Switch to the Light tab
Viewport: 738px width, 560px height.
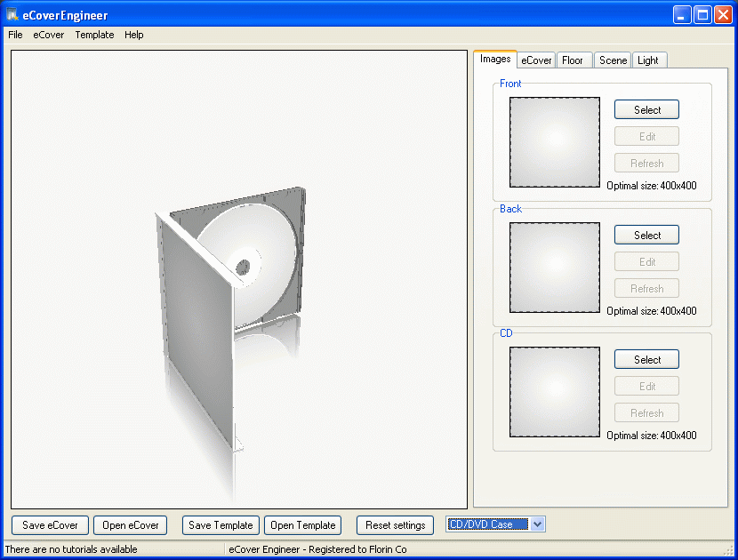649,60
